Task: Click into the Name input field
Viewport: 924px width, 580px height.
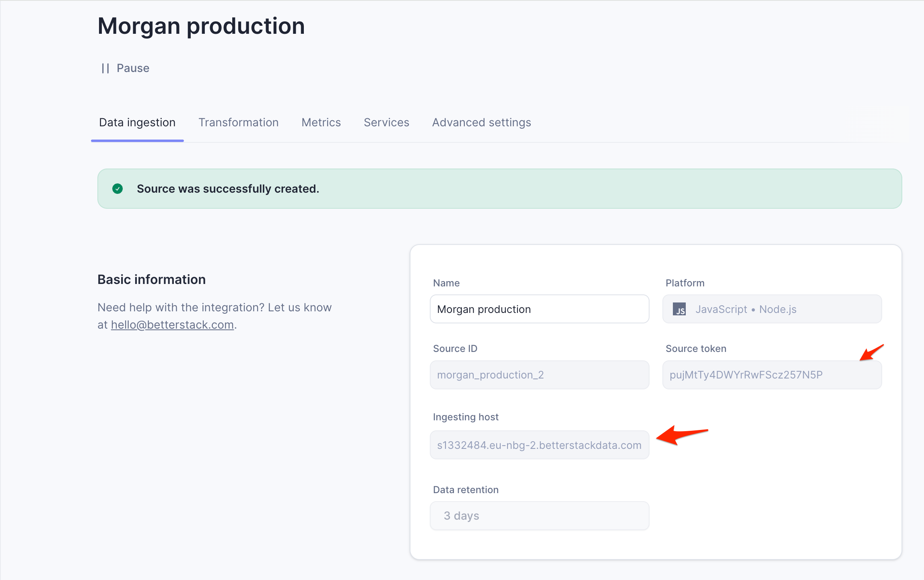Action: click(x=539, y=309)
